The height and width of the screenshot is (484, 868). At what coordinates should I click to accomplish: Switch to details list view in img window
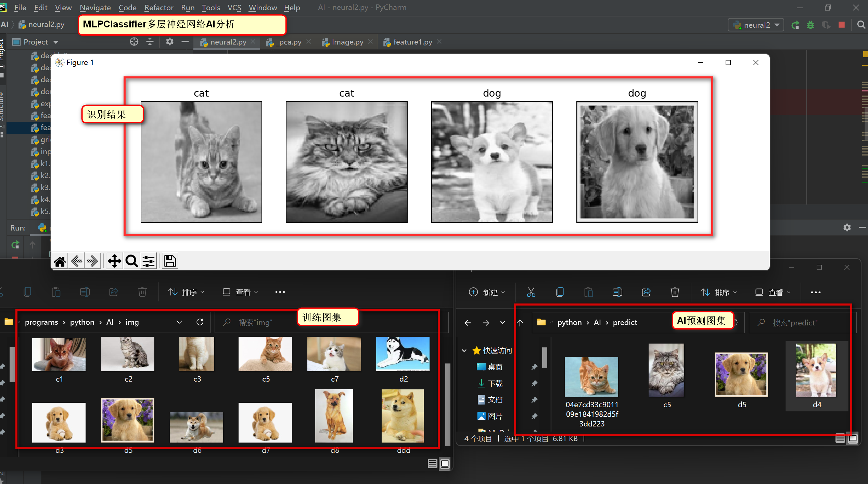tap(432, 464)
